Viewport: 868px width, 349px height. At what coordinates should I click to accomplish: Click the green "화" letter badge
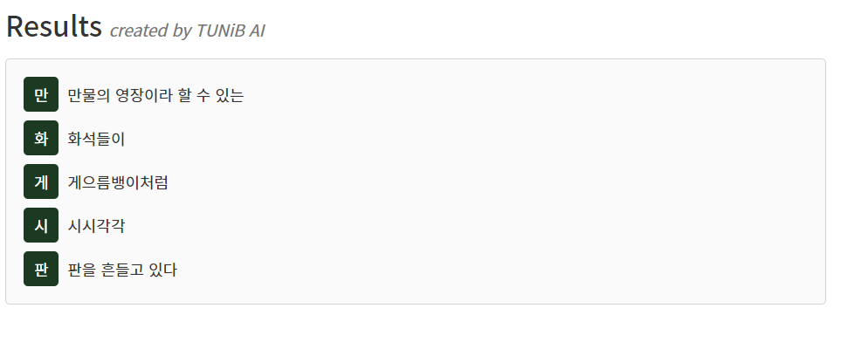tap(41, 138)
